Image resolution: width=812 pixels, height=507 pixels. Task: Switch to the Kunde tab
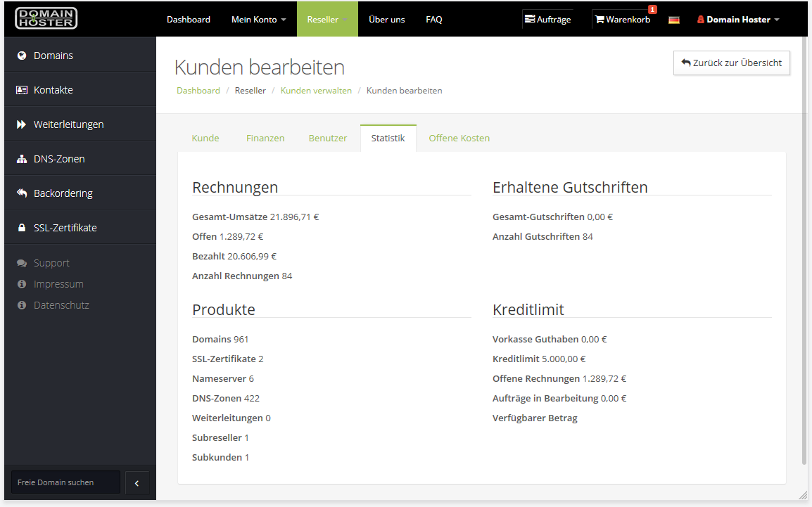pyautogui.click(x=205, y=138)
